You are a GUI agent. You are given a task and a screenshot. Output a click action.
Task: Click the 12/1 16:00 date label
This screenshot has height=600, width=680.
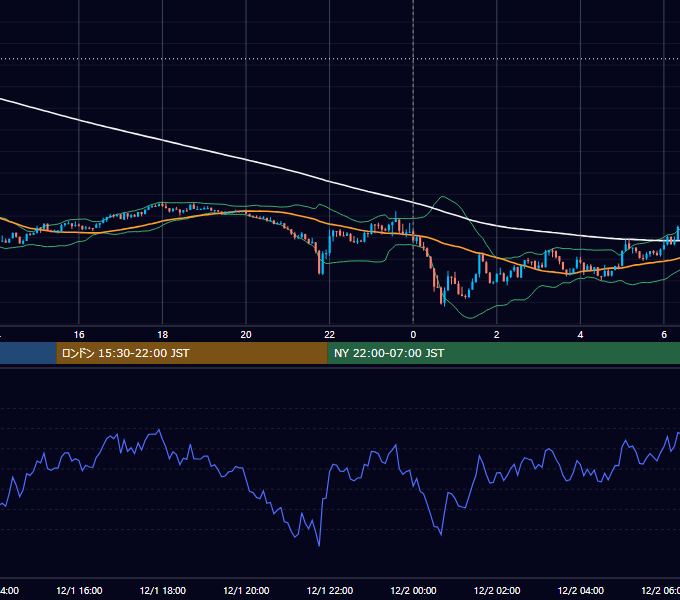[79, 590]
